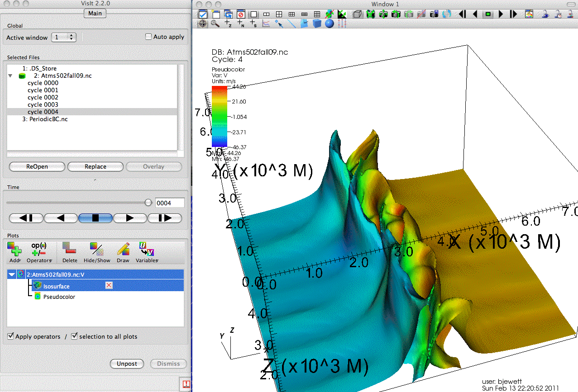Click the Delete plot icon
This screenshot has width=578, height=392.
point(69,249)
